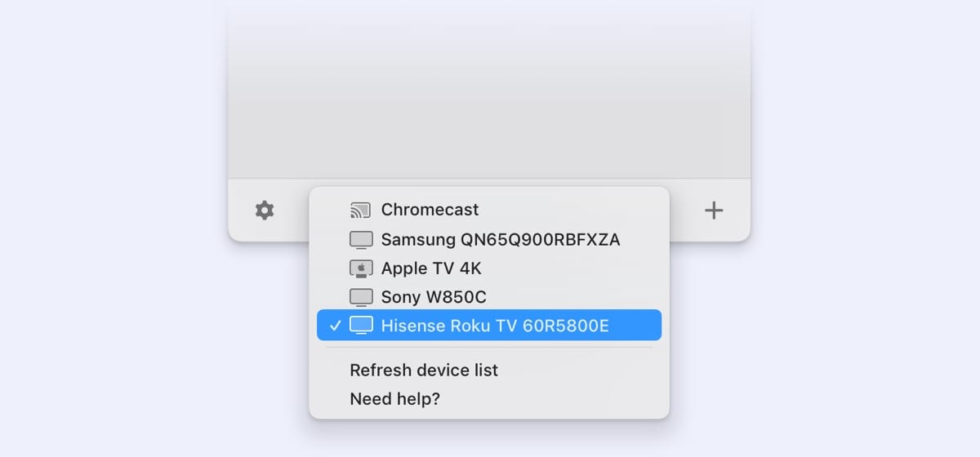
Task: Refresh device list
Action: [x=423, y=370]
